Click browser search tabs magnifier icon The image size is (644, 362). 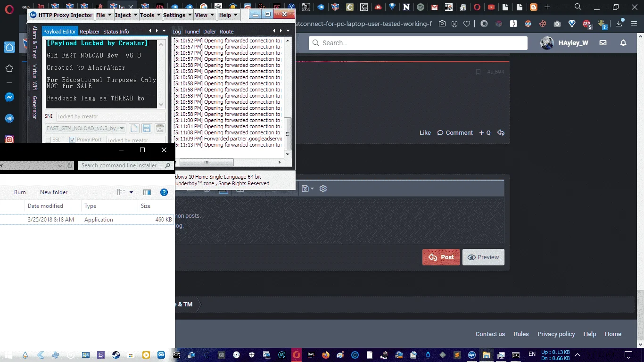click(578, 7)
